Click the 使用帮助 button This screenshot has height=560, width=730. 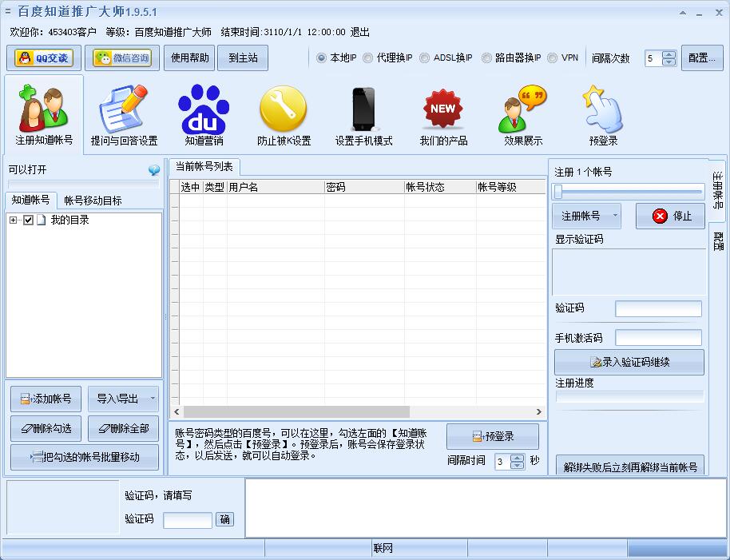[189, 58]
